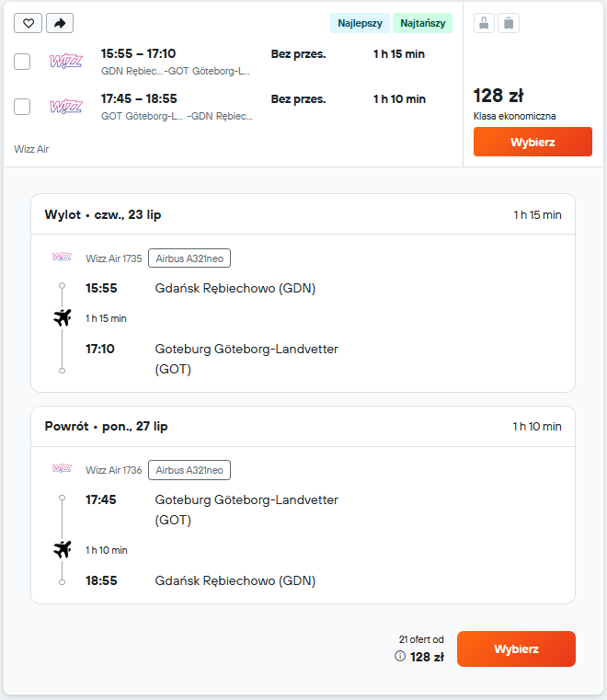The image size is (607, 700).
Task: Click Wizz logo on 17:45 flight row
Action: tap(66, 107)
